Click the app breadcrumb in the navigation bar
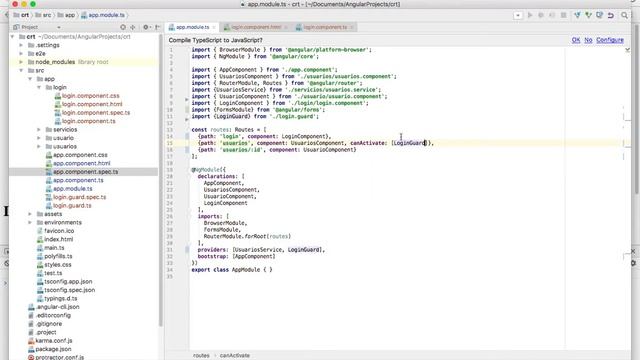640x360 pixels. tap(67, 15)
